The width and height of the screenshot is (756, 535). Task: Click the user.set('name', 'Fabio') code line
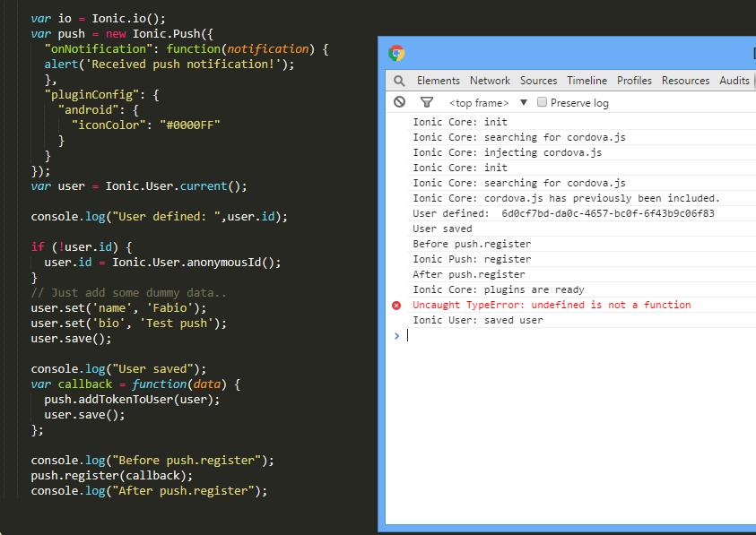click(x=118, y=308)
